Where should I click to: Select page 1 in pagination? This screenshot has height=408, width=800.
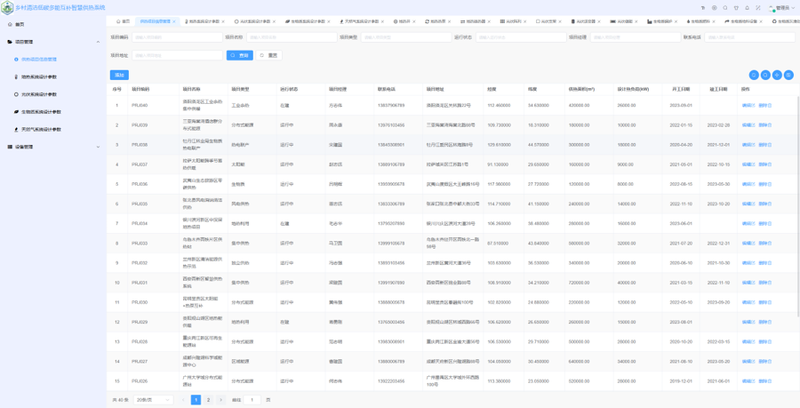click(196, 400)
